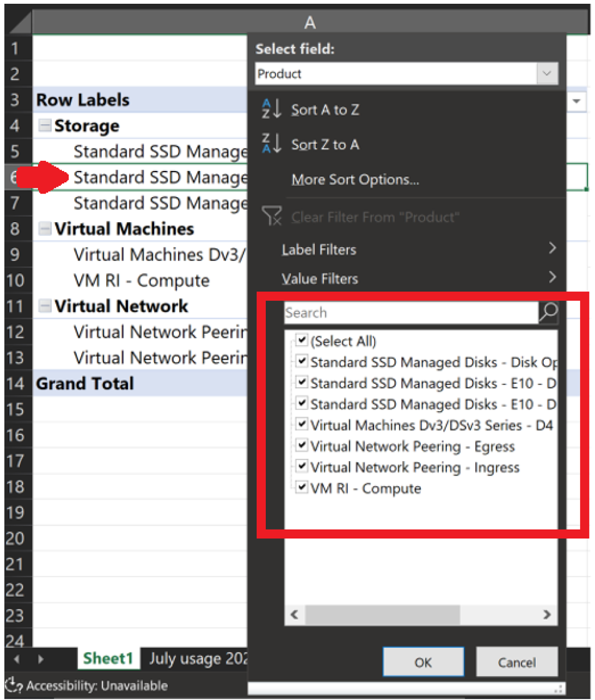This screenshot has width=595, height=700.
Task: Click the search magnifier icon
Action: [x=549, y=312]
